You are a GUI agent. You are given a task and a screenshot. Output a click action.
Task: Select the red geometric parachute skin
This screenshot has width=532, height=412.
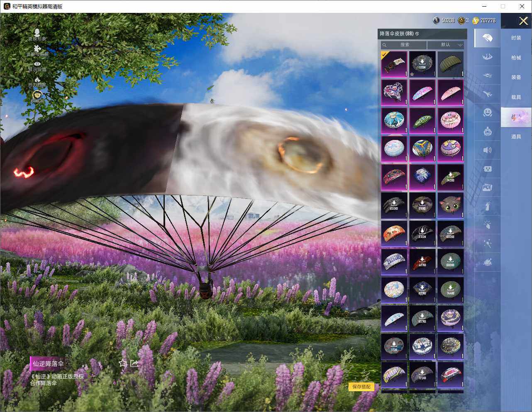[x=394, y=177]
